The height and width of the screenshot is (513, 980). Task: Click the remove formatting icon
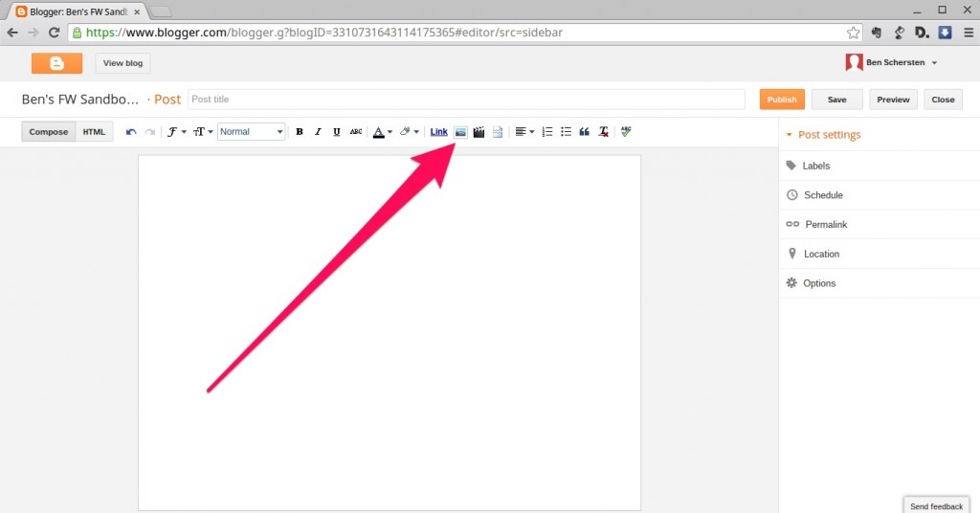[603, 132]
